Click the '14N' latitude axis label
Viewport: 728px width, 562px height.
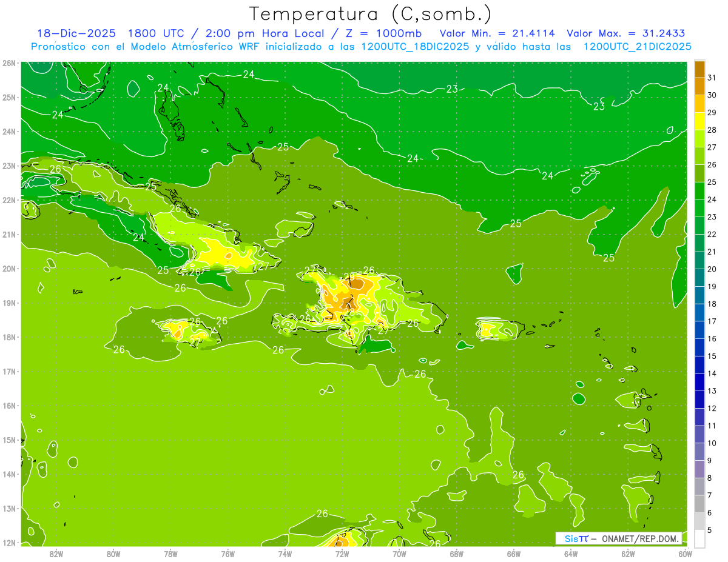9,474
